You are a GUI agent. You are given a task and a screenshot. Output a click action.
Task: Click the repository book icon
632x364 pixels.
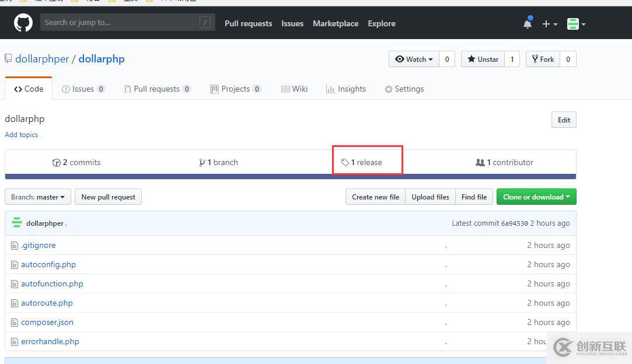(x=8, y=58)
